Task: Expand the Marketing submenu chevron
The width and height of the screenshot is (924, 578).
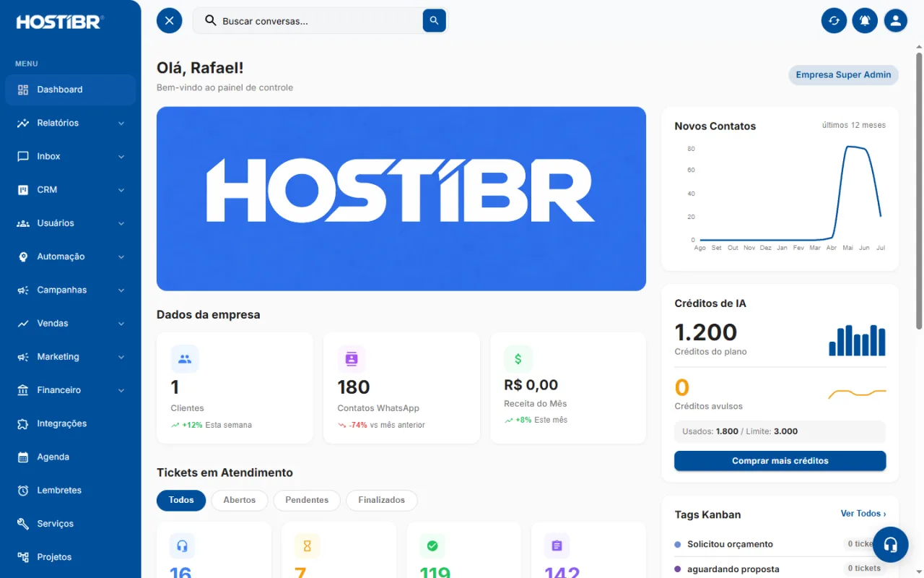Action: [121, 357]
